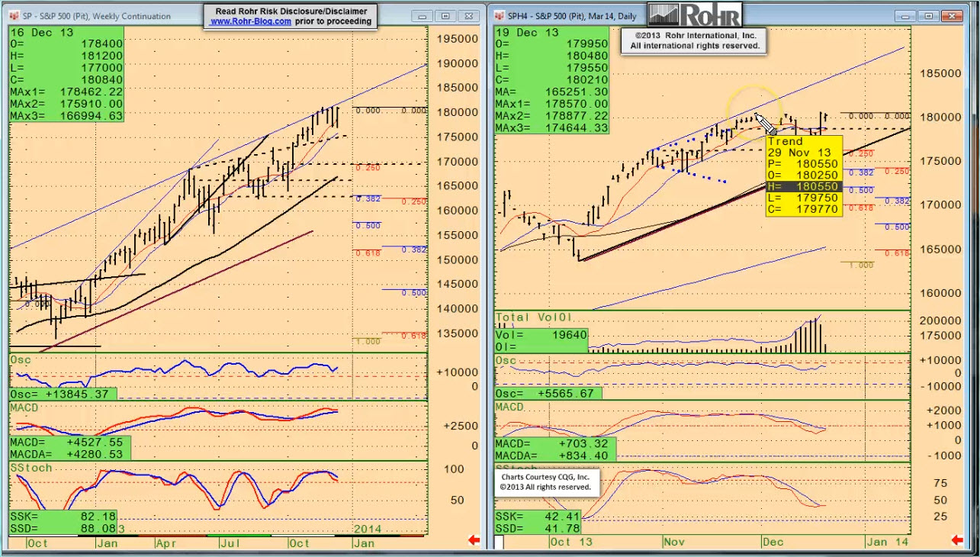Maximize the weekly continuation chart window
The width and height of the screenshot is (980, 557).
pos(445,16)
